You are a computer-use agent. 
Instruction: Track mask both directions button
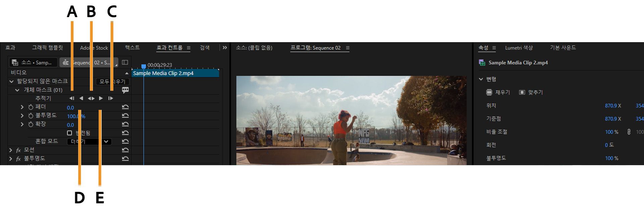click(x=91, y=98)
